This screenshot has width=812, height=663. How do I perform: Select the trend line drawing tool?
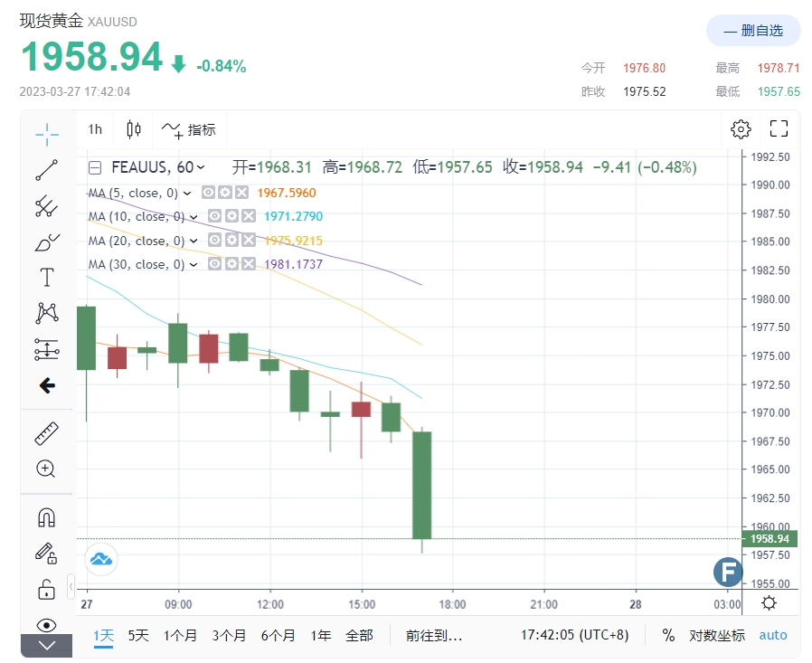point(46,170)
